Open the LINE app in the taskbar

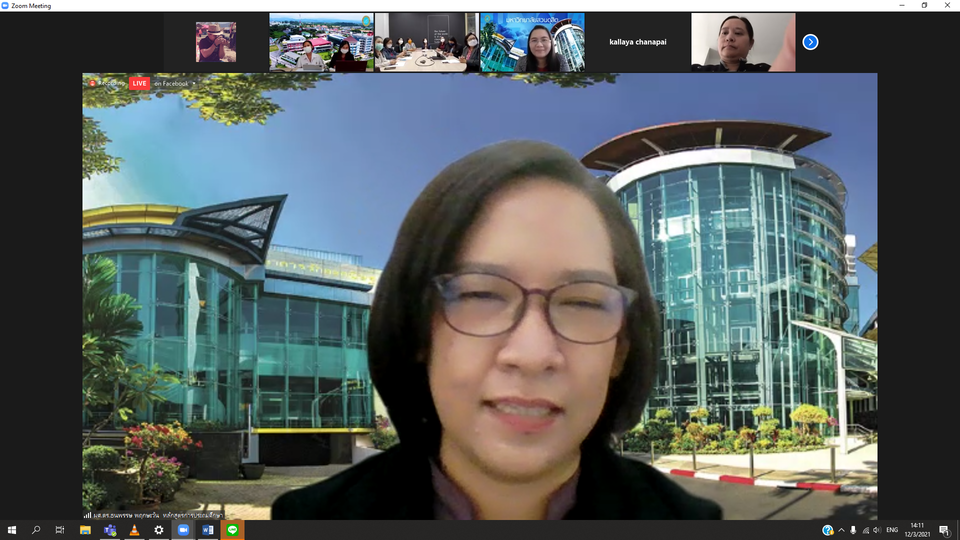tap(232, 530)
